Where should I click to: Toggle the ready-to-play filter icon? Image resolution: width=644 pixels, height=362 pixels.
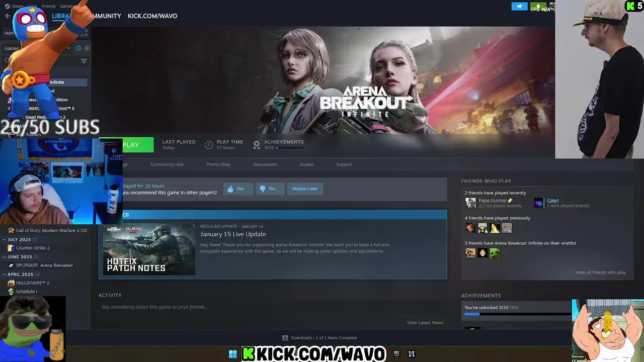click(x=87, y=48)
